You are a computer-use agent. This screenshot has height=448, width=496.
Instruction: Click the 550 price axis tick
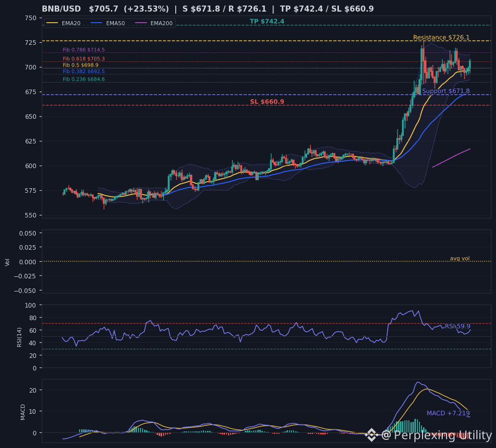(x=31, y=215)
